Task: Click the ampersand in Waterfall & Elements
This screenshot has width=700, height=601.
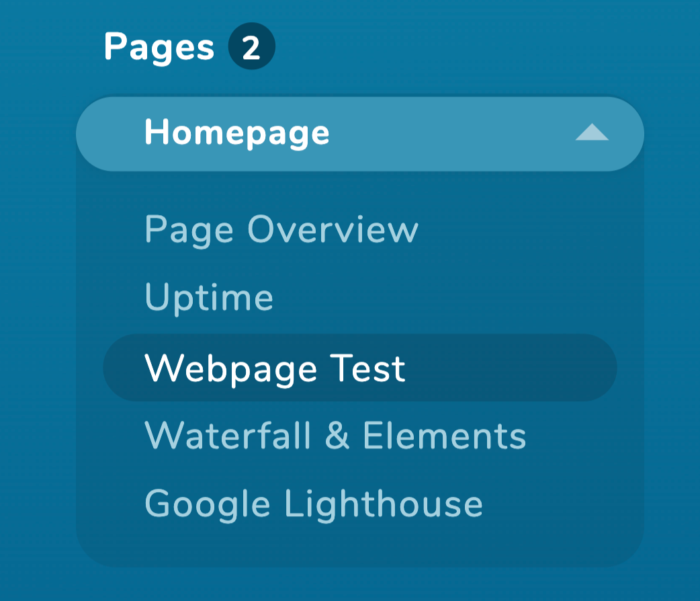Action: click(337, 436)
